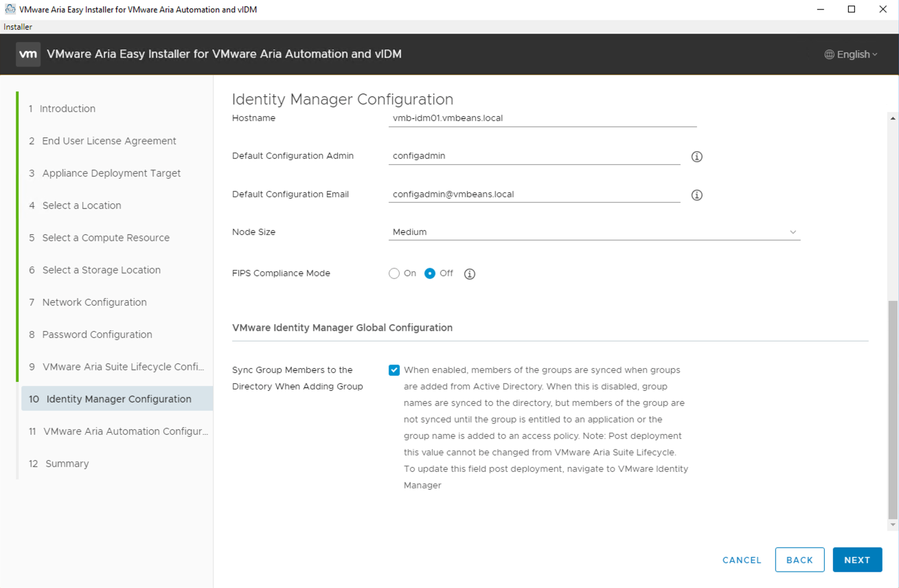Click Sync Group Members label text
Image resolution: width=899 pixels, height=588 pixels.
coord(297,378)
